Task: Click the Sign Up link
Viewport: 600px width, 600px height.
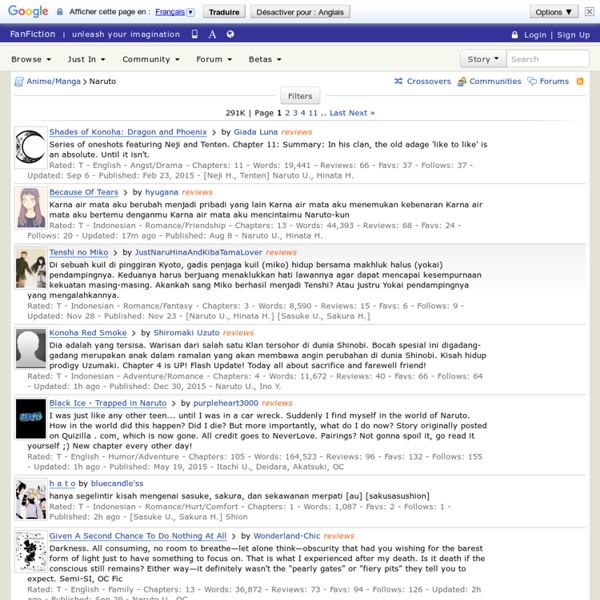Action: point(573,35)
